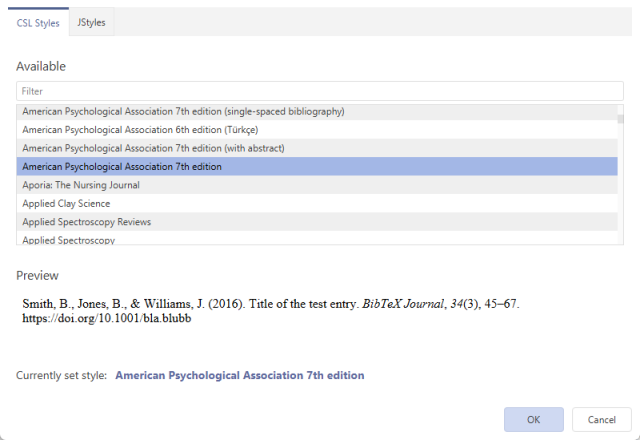Choose Aporia: The Nursing Journal style

coord(81,185)
